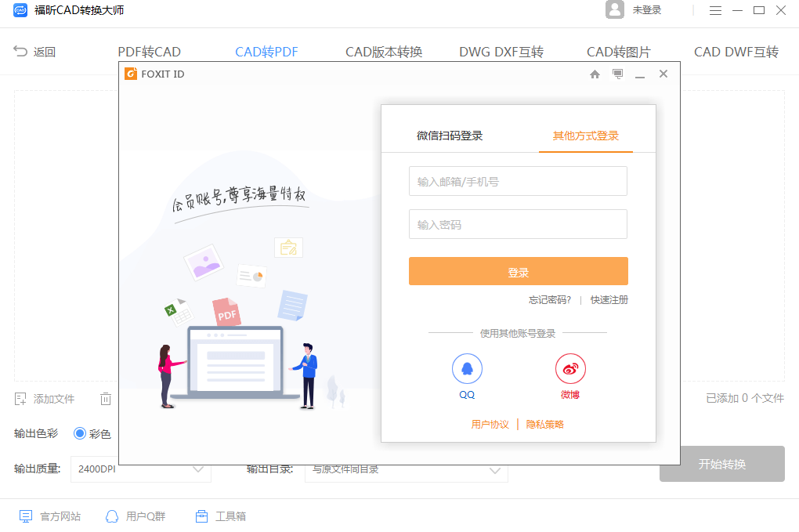Open 隐私策略 privacy policy
Viewport: 799px width, 532px height.
pos(544,424)
